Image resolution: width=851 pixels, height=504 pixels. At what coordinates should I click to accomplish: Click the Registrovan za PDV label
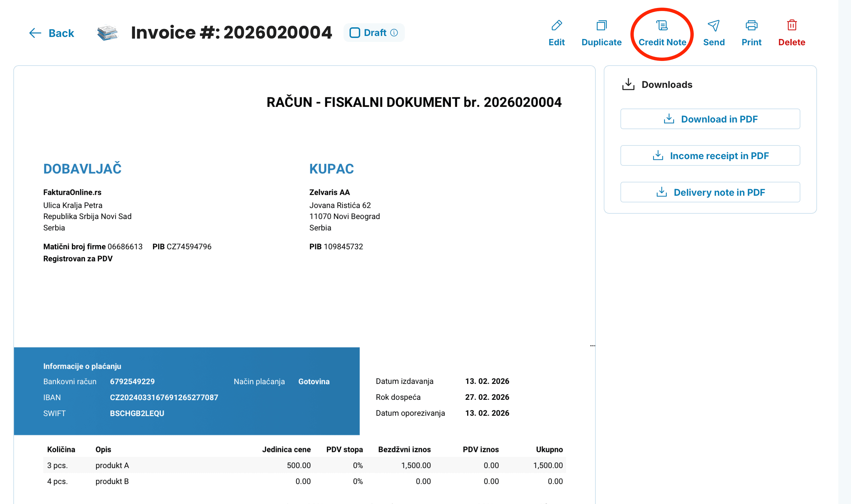[78, 259]
